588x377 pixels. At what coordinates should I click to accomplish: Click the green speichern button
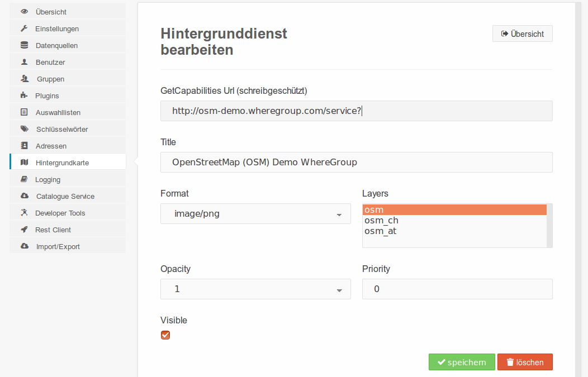462,362
